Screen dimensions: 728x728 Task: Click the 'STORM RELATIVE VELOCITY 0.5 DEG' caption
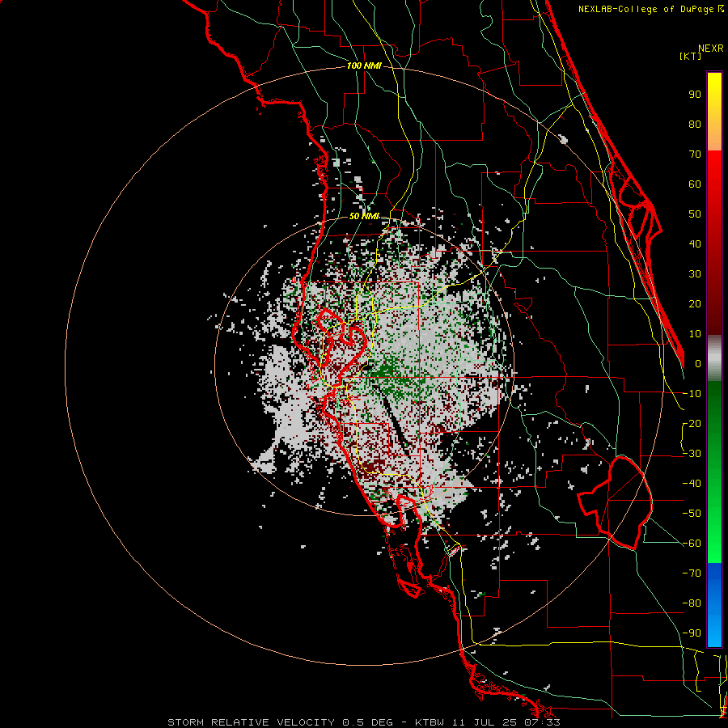(x=280, y=722)
